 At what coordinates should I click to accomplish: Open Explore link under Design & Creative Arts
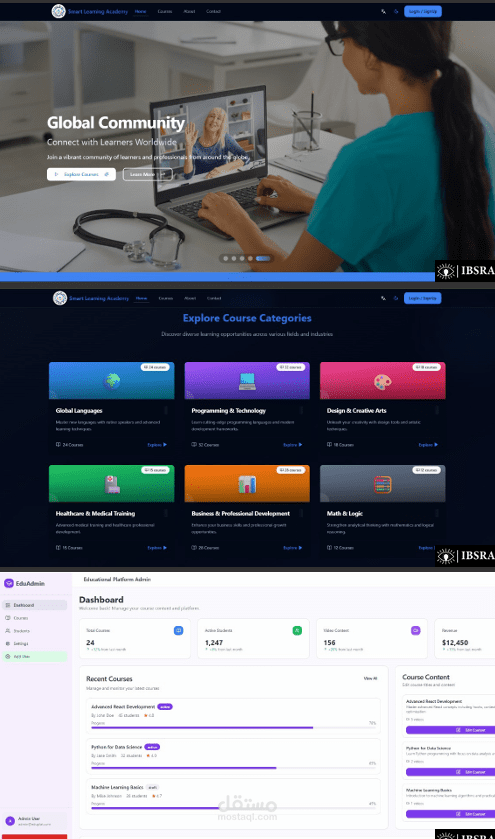click(x=429, y=445)
